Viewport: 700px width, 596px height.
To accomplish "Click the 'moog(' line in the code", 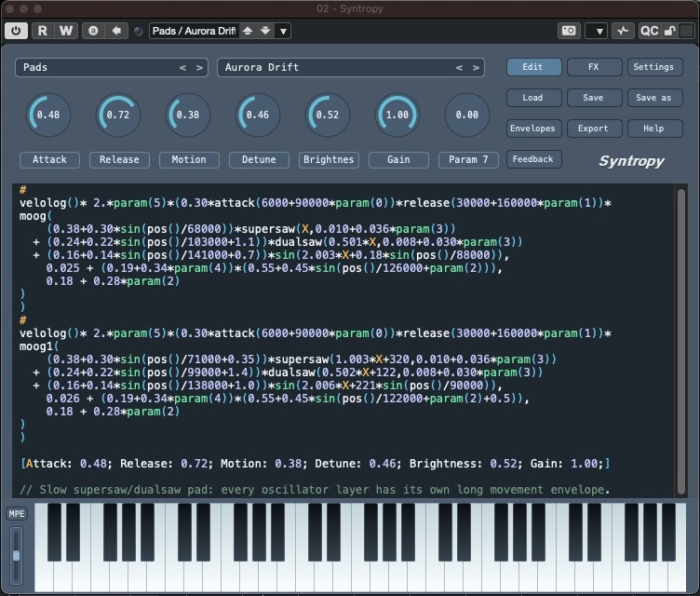I will coord(35,216).
